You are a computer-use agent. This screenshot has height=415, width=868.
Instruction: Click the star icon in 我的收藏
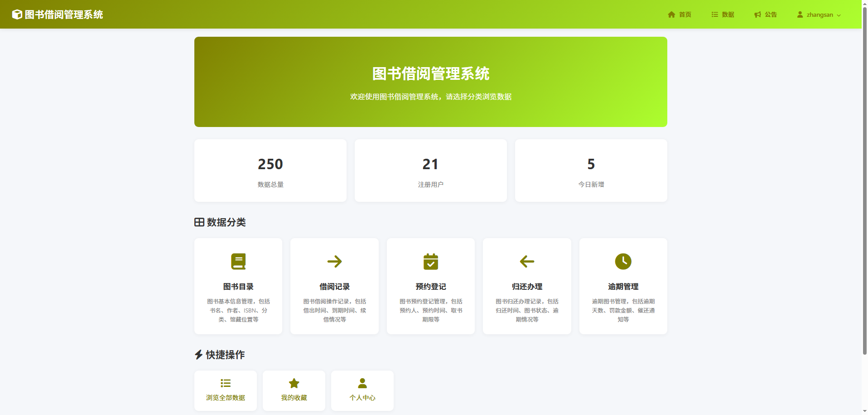tap(294, 383)
